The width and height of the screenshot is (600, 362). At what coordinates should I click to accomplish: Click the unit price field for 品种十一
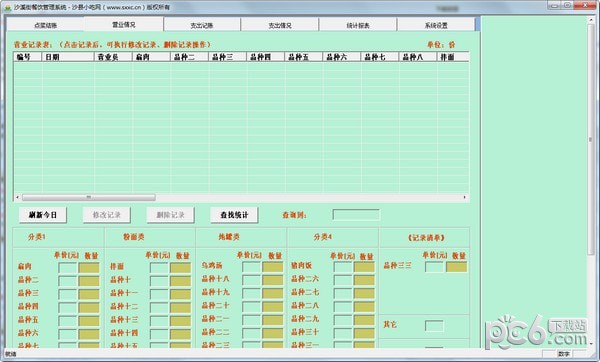(159, 294)
